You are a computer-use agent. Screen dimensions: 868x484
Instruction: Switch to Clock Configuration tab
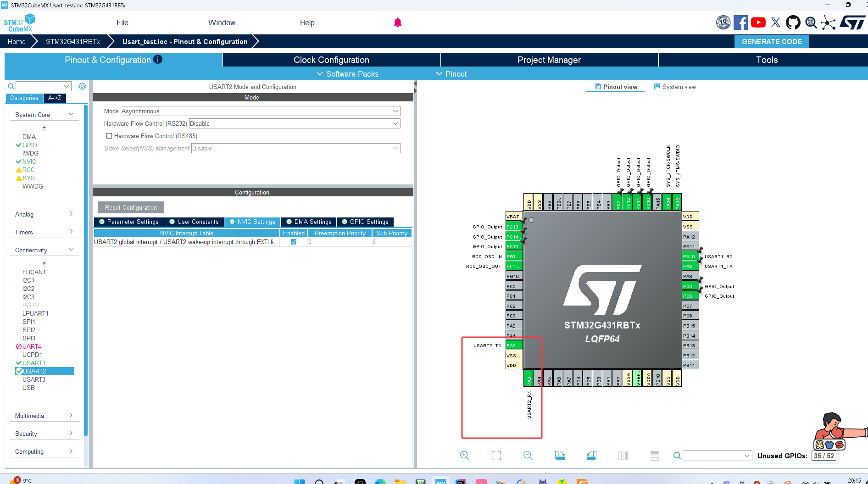(331, 60)
